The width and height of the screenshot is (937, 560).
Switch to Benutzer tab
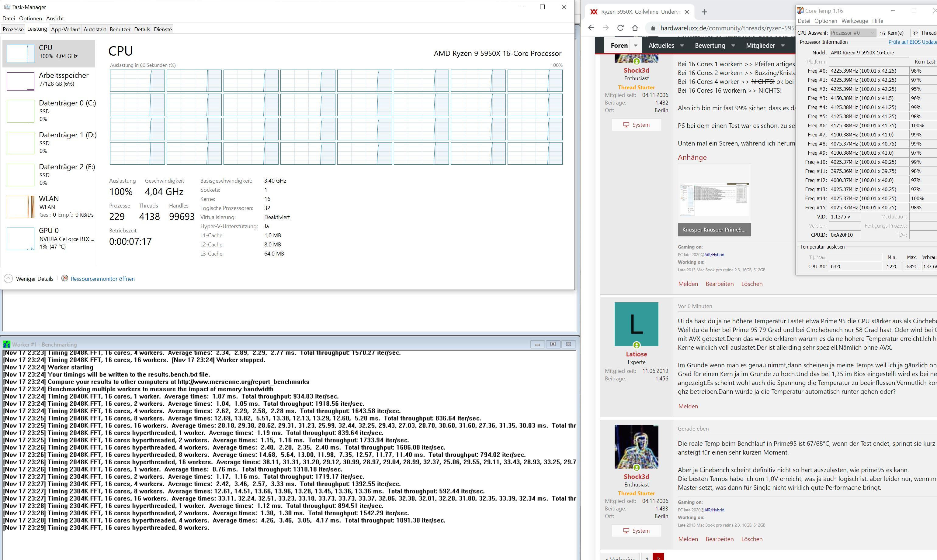click(x=120, y=29)
